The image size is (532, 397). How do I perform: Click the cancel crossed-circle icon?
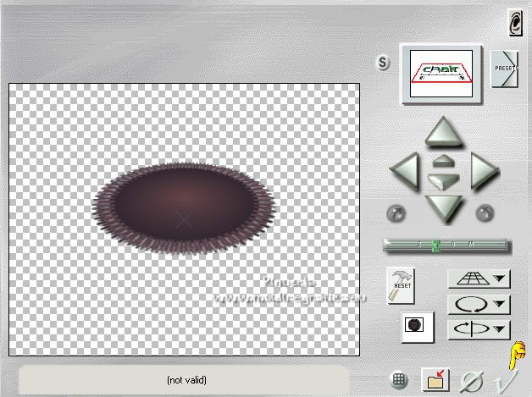coord(472,382)
